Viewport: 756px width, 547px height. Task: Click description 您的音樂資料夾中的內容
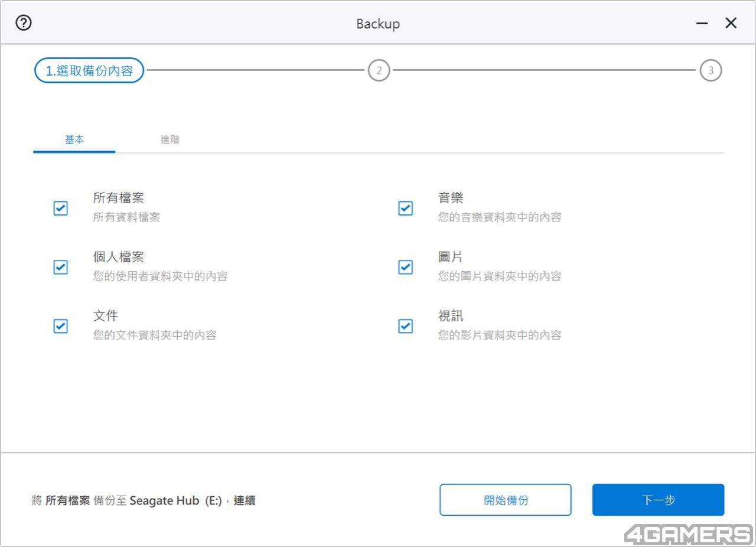click(x=500, y=217)
